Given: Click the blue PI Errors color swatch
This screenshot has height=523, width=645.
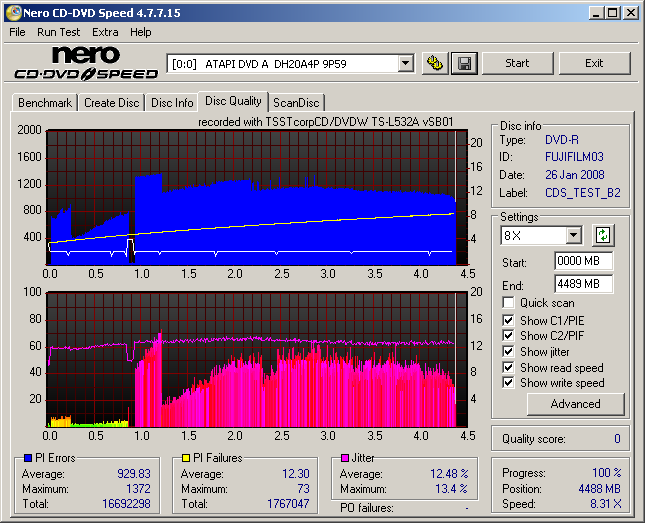Looking at the screenshot, I should [28, 458].
